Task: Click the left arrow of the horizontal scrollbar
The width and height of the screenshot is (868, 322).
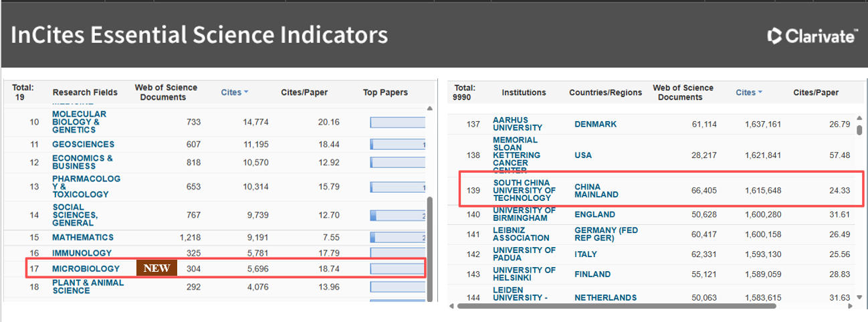Action: coord(453,306)
